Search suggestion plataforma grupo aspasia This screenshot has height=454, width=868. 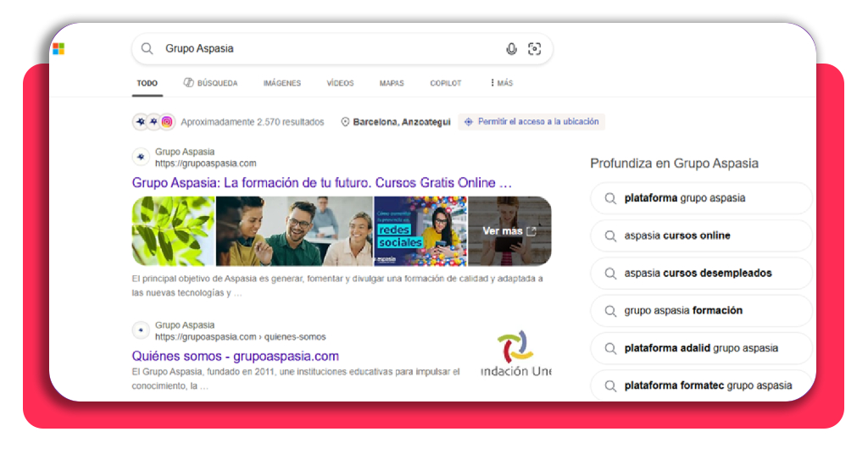click(x=701, y=198)
